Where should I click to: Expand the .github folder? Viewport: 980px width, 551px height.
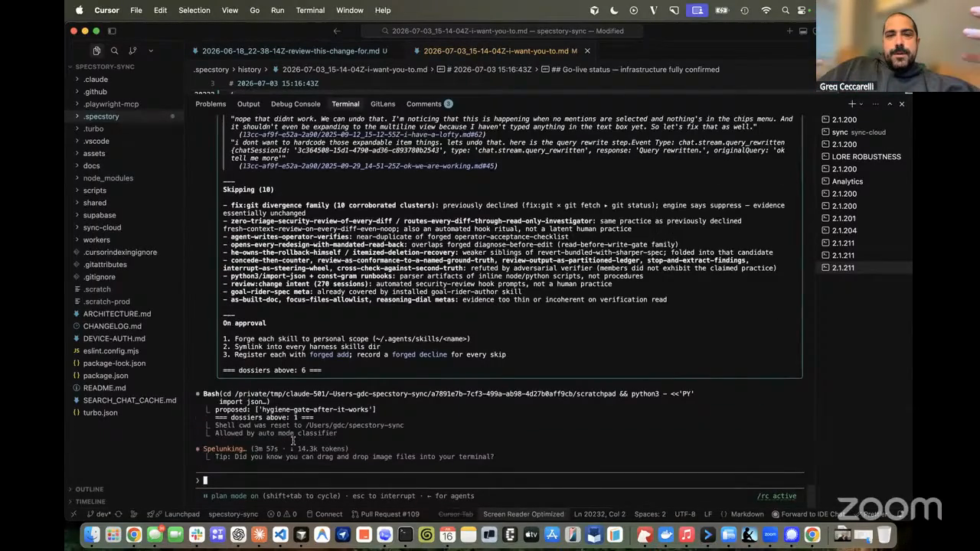tap(95, 92)
